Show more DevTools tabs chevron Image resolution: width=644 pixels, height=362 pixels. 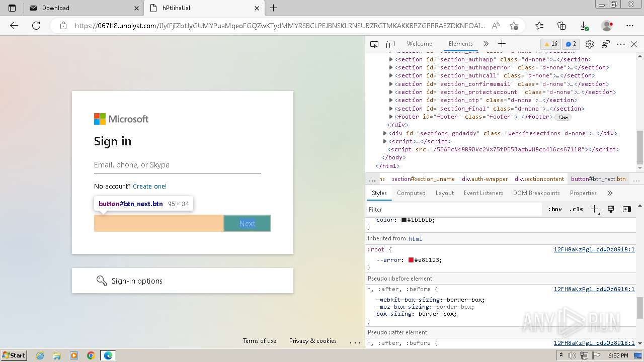(486, 44)
